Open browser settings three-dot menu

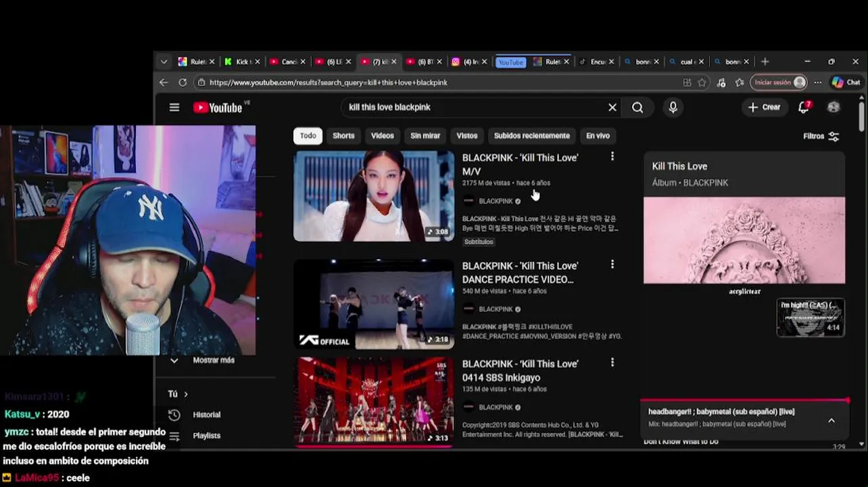(818, 82)
